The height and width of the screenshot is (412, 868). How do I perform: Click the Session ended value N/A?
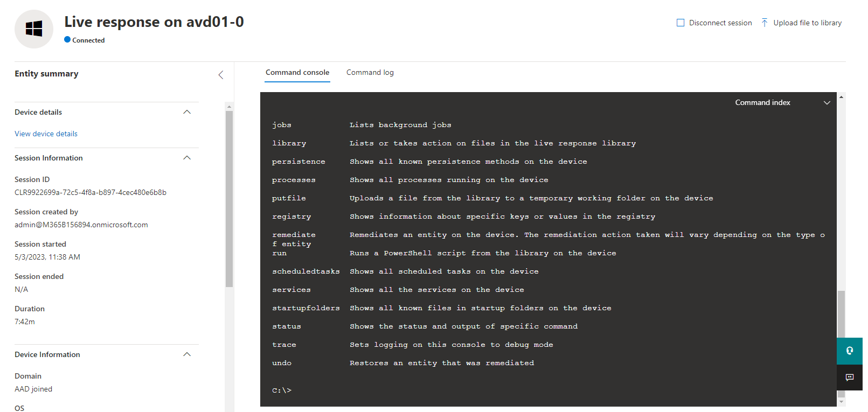(21, 289)
